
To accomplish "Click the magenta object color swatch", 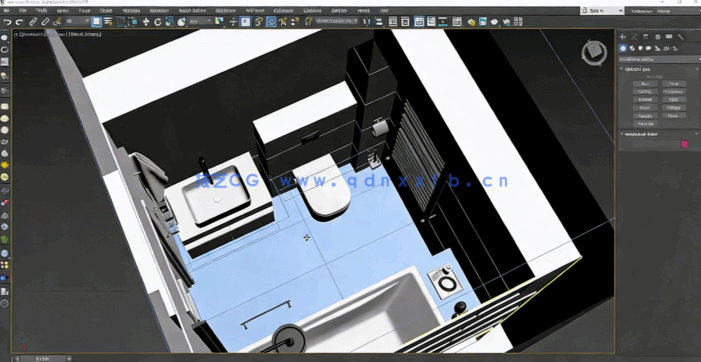I will 684,144.
